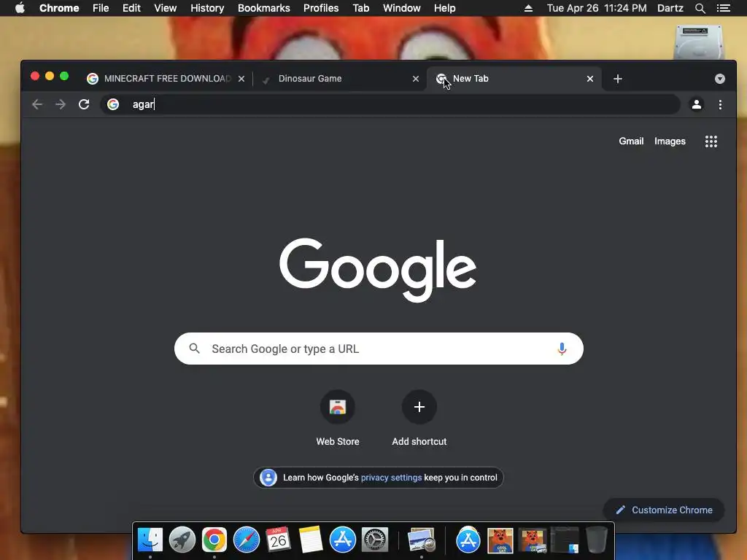The height and width of the screenshot is (560, 747).
Task: Open the Gmail link
Action: [631, 141]
